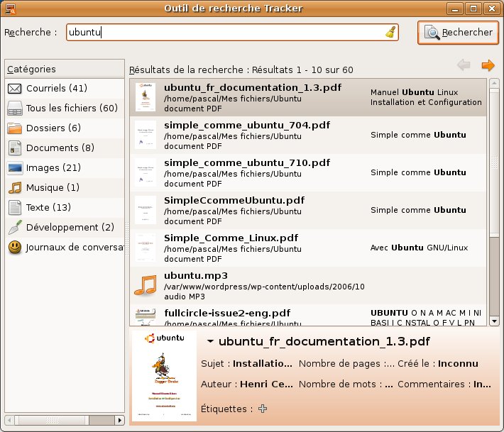Click thumbnail of SimpleCcommeUbuntu.pdf result
This screenshot has width=504, height=432.
pyautogui.click(x=146, y=210)
